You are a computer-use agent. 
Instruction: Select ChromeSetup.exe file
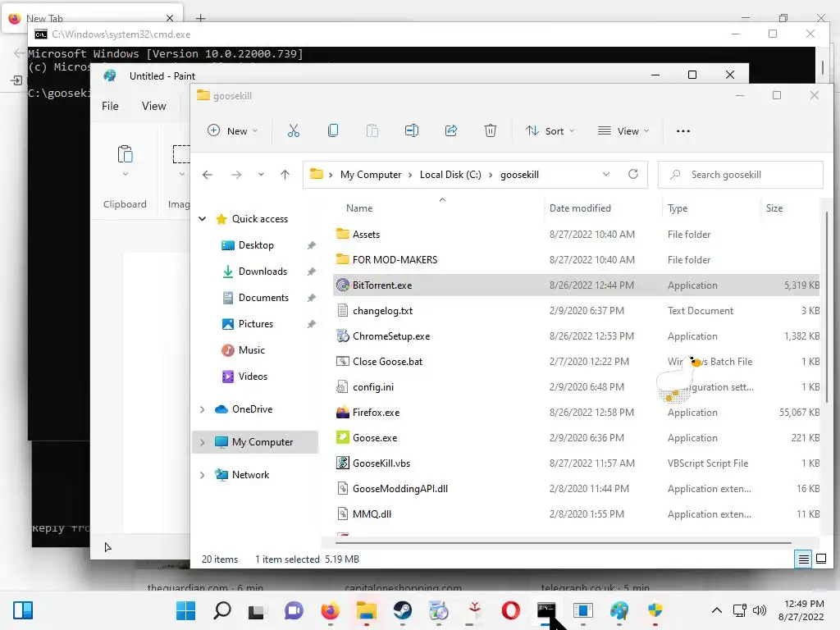[577, 336]
